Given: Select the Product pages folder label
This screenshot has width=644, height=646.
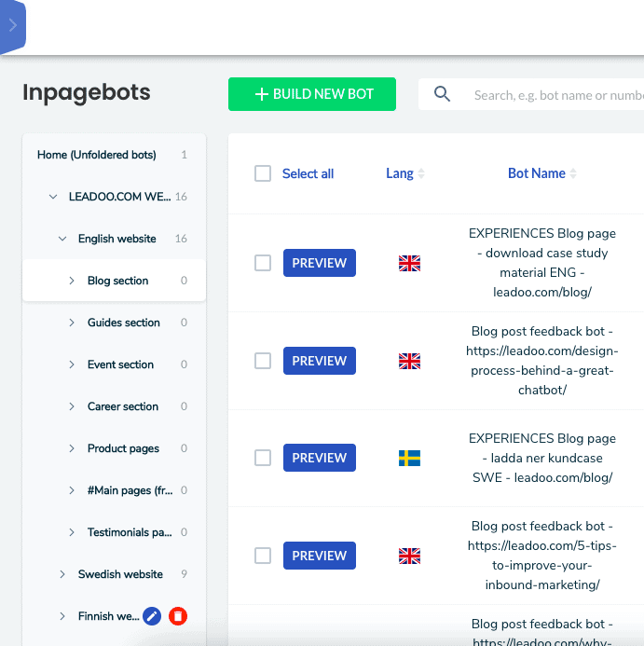Looking at the screenshot, I should pos(123,448).
